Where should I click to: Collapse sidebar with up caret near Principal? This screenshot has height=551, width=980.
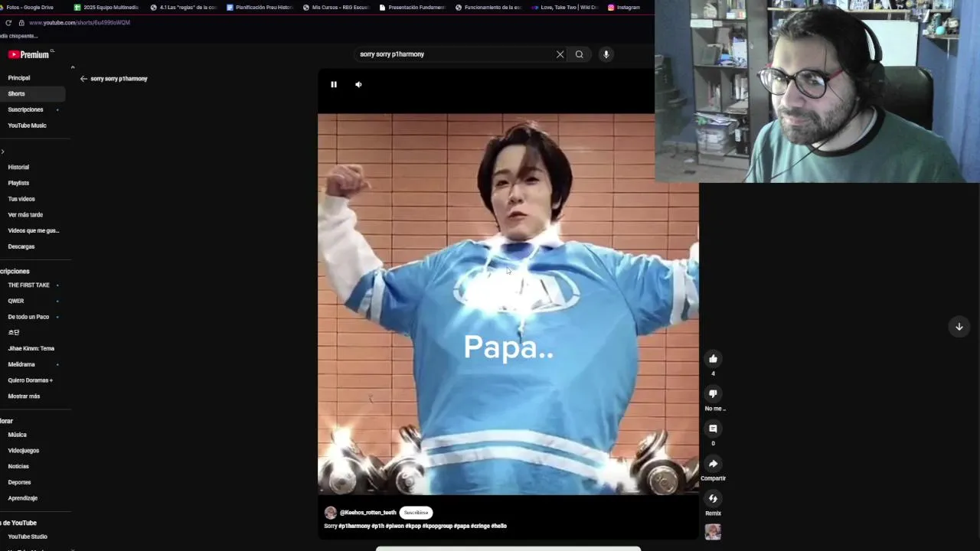pyautogui.click(x=73, y=68)
